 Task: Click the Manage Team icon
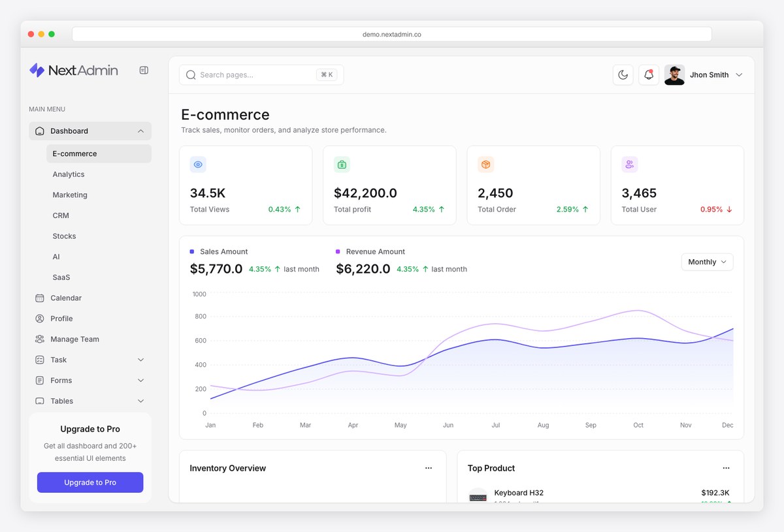point(40,339)
